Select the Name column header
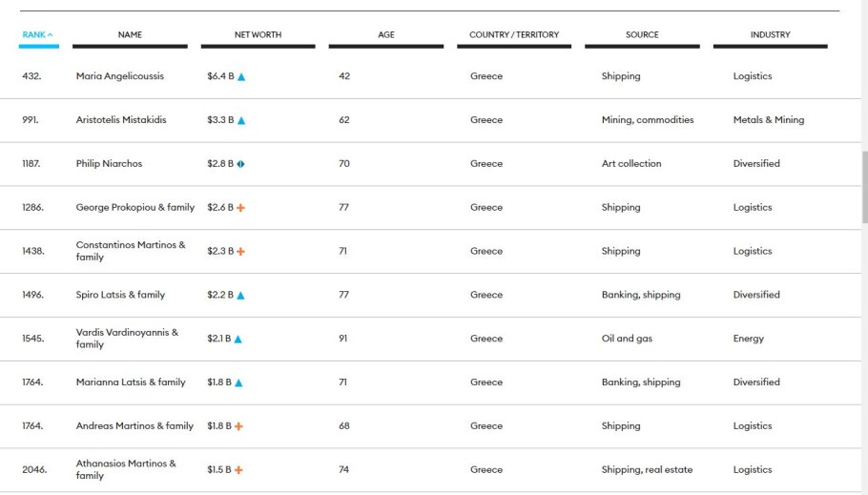 [130, 35]
